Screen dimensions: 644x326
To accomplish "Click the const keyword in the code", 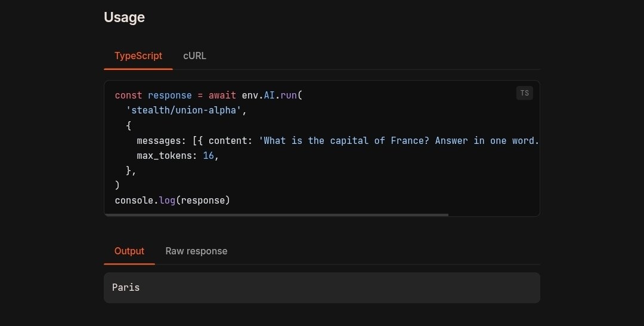I will click(129, 96).
